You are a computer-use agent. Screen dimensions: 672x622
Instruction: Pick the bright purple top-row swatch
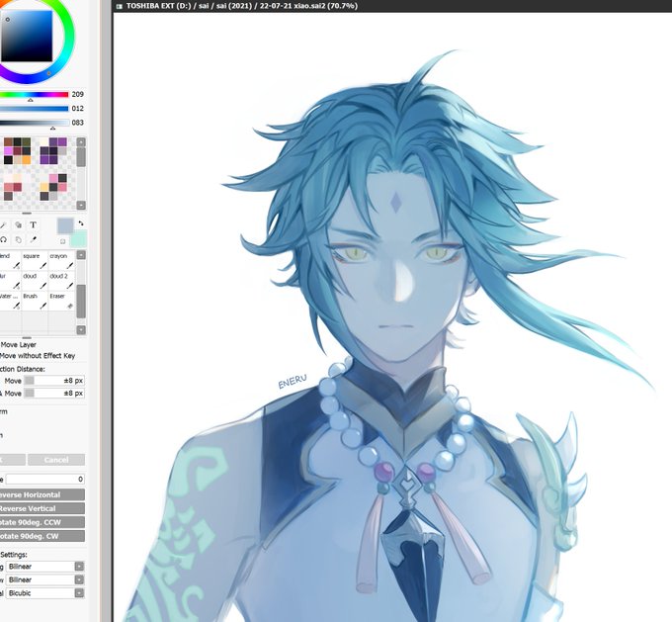(x=62, y=142)
